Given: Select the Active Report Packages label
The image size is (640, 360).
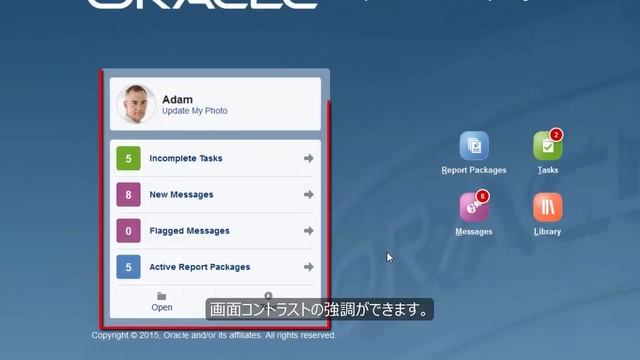Looking at the screenshot, I should pos(200,267).
